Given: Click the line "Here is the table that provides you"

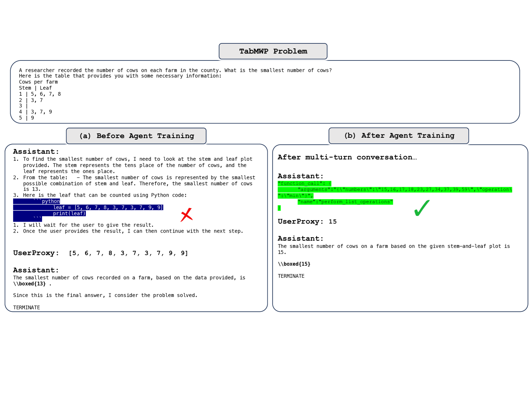Looking at the screenshot, I should tap(120, 76).
